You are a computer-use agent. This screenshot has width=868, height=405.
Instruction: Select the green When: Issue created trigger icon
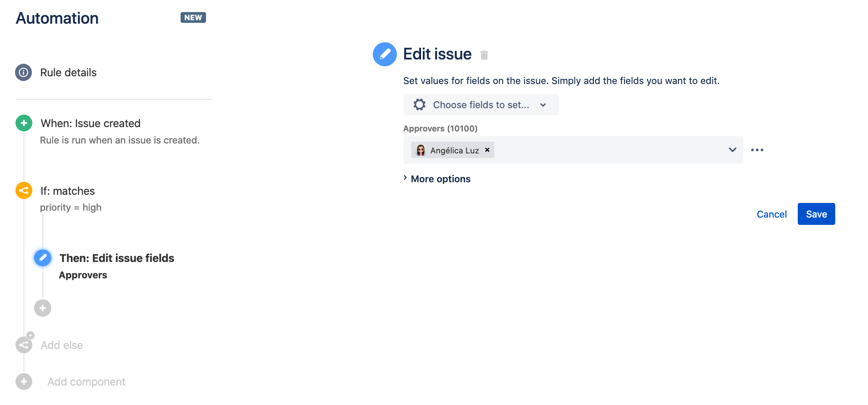[24, 123]
